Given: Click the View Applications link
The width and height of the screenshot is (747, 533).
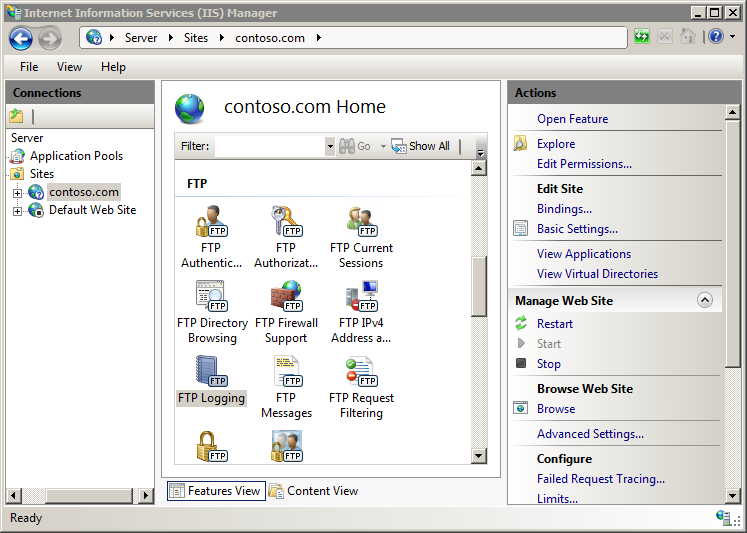Looking at the screenshot, I should point(584,253).
